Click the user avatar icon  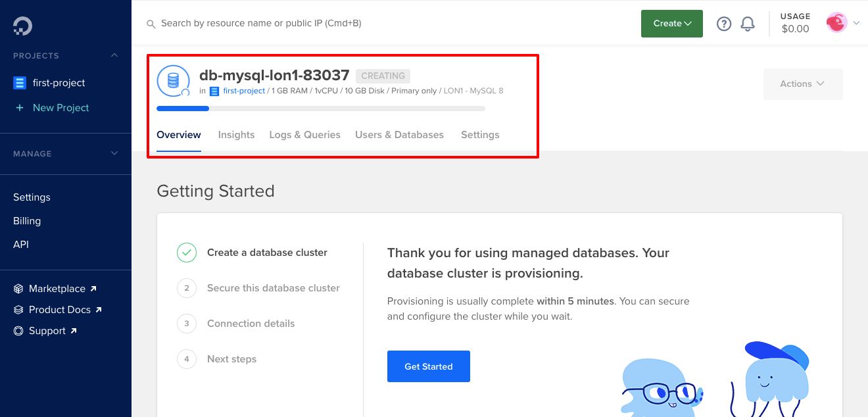[836, 23]
